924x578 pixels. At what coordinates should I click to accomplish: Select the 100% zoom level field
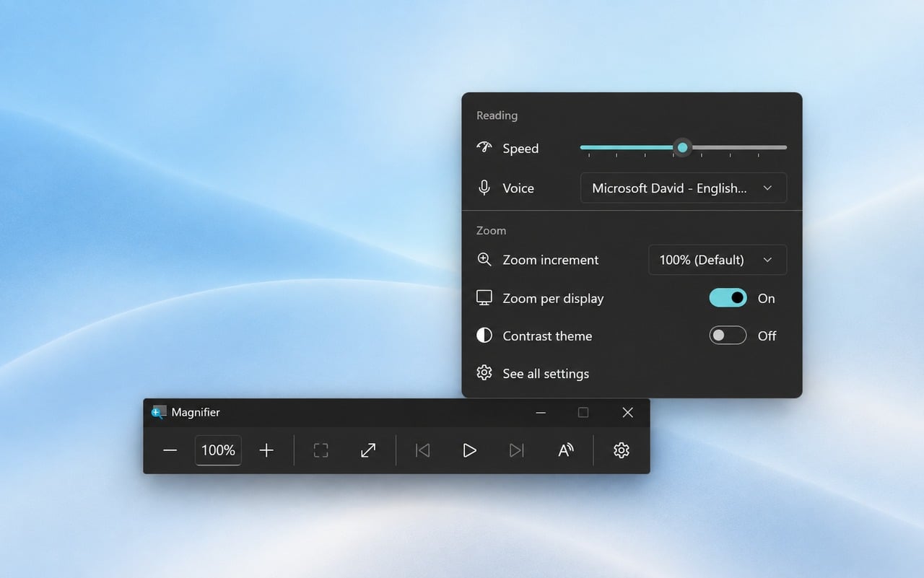218,450
